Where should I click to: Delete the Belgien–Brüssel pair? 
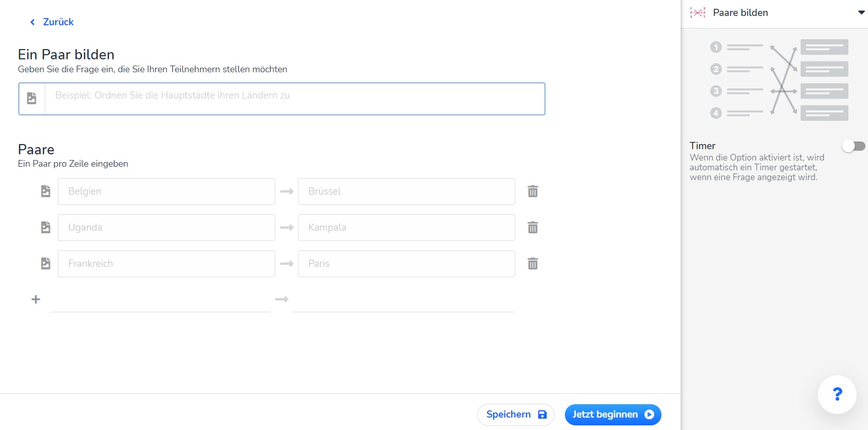click(533, 192)
